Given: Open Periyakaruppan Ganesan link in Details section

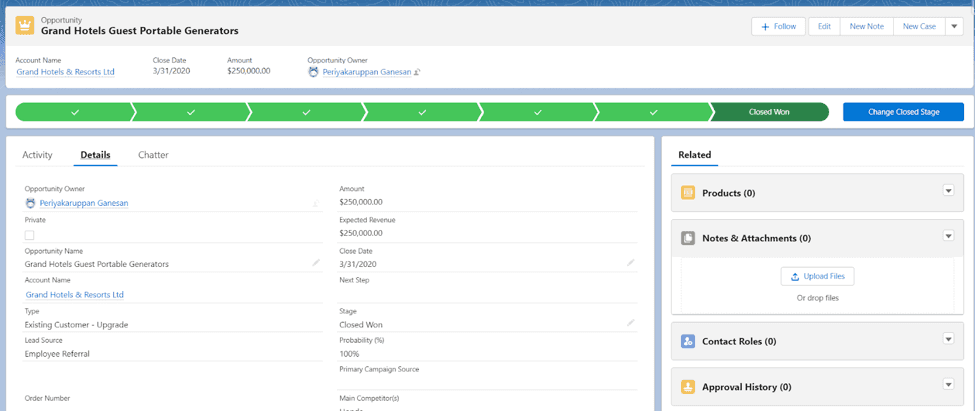Looking at the screenshot, I should click(84, 203).
